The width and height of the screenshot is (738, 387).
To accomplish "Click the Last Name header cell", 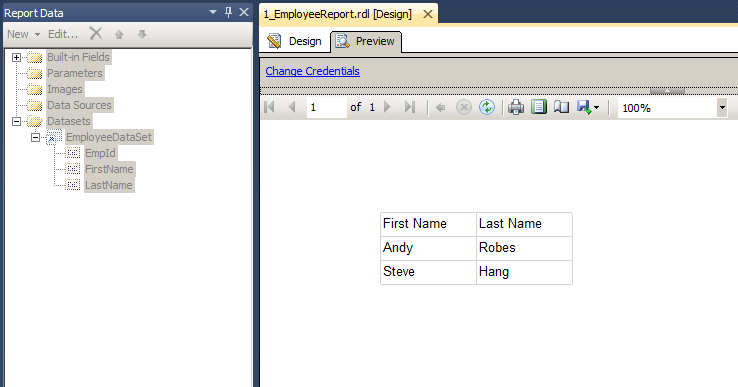I will click(524, 224).
